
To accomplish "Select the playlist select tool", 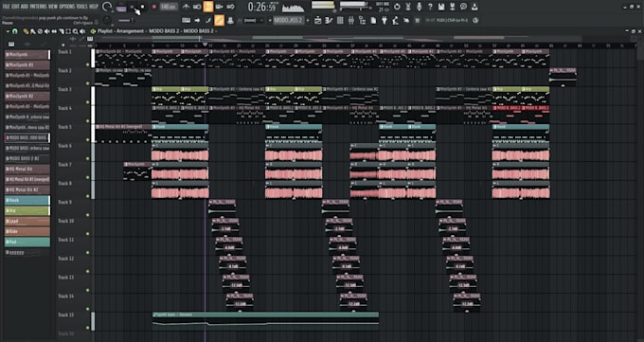I will [x=68, y=31].
